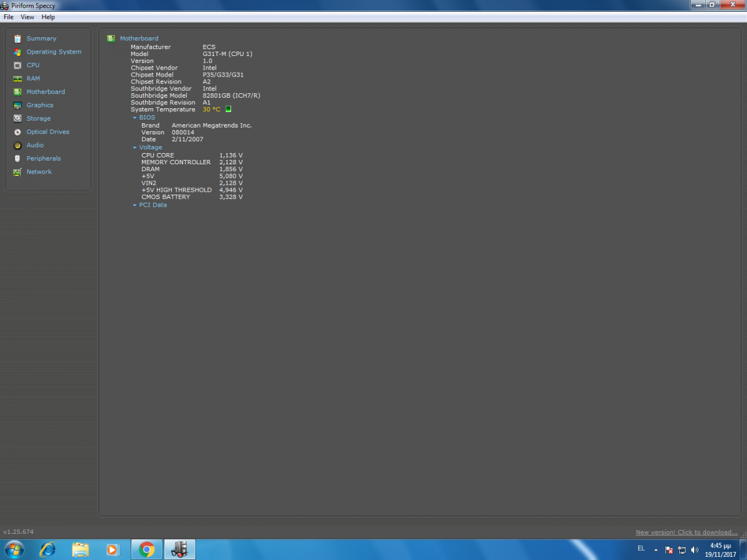The image size is (747, 560).
Task: Click the green temperature indicator icon
Action: (x=228, y=109)
